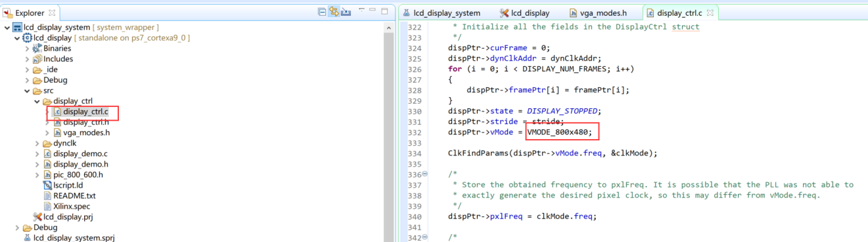Image resolution: width=868 pixels, height=242 pixels.
Task: Switch to the vga_modes.h editor tab
Action: point(597,12)
